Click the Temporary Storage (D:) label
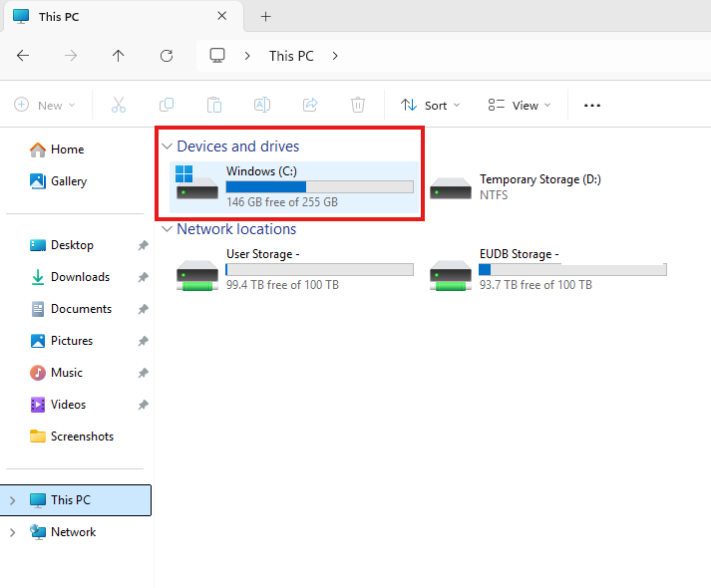711x588 pixels. tap(540, 179)
